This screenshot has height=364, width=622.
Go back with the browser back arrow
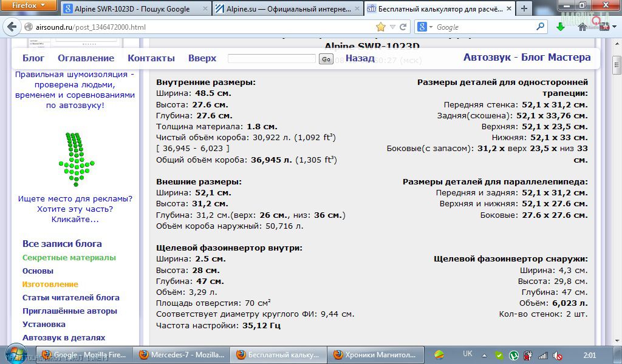click(x=12, y=27)
